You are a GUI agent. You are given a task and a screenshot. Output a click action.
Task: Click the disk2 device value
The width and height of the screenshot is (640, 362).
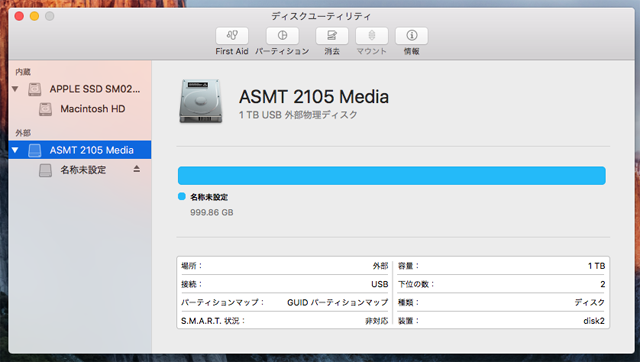pyautogui.click(x=594, y=321)
